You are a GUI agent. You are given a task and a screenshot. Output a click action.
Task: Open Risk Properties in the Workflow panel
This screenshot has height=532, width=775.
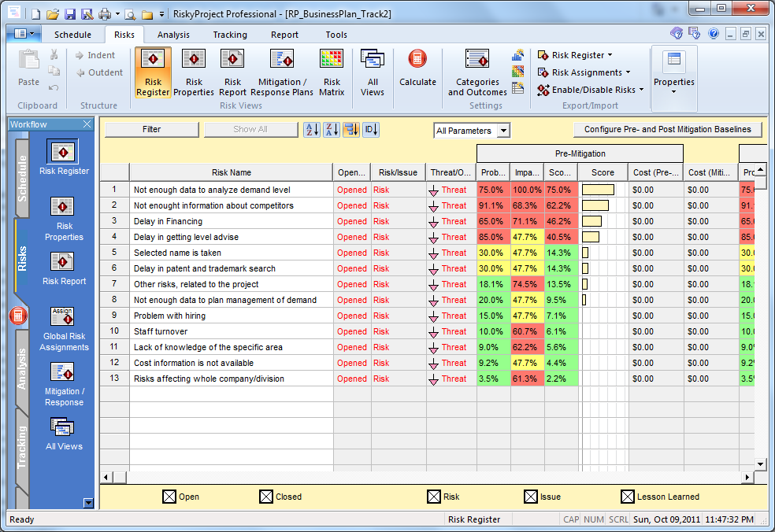[x=64, y=219]
